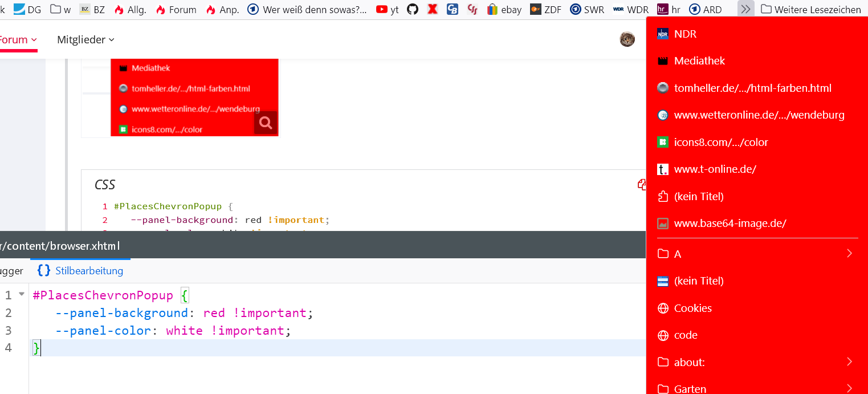Expand the Mitglieder dropdown menu
The height and width of the screenshot is (394, 868).
[85, 39]
